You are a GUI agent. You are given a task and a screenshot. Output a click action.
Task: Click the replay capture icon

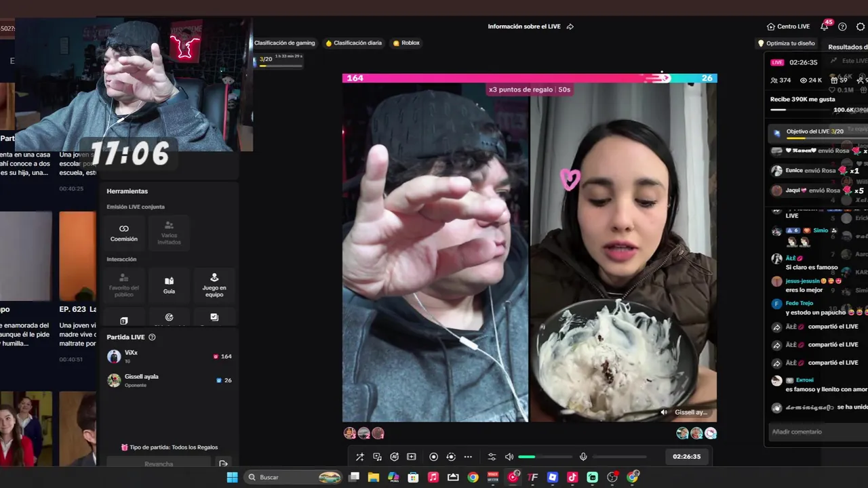(451, 457)
